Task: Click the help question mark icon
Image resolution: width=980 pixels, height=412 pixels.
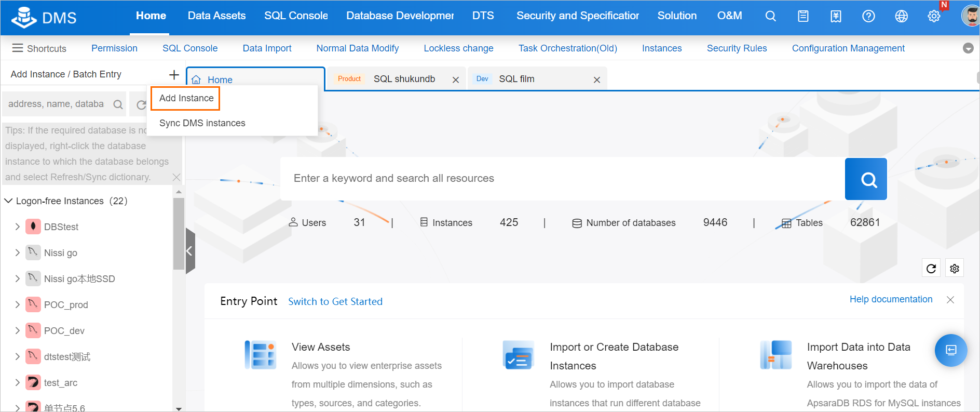Action: 868,16
